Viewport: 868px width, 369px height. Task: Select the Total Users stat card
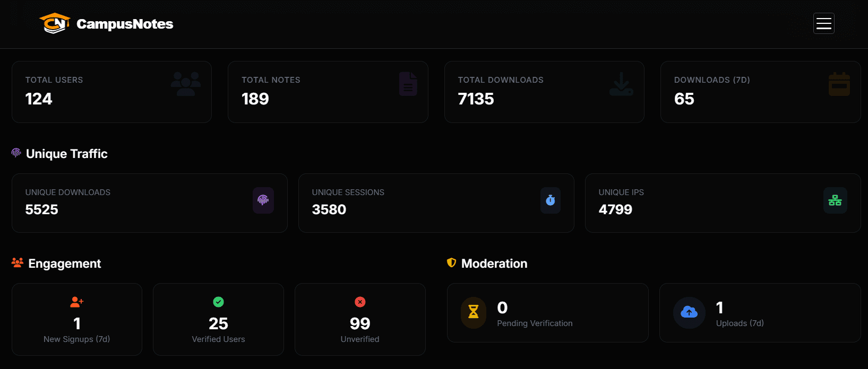(111, 92)
